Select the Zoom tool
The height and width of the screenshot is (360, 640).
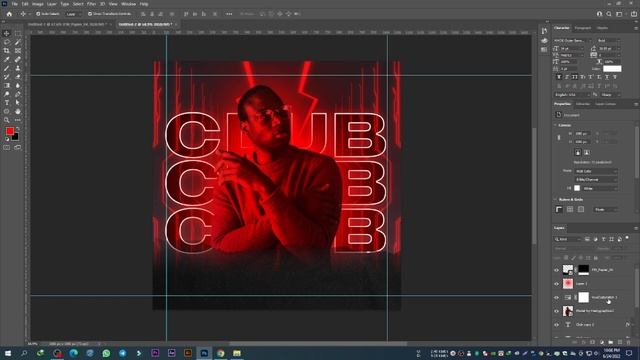pyautogui.click(x=7, y=120)
